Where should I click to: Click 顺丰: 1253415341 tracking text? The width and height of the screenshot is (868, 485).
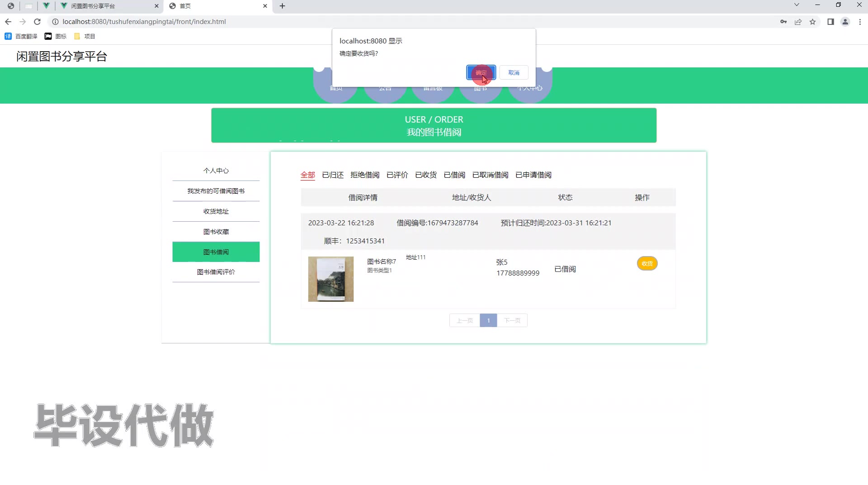click(x=354, y=241)
